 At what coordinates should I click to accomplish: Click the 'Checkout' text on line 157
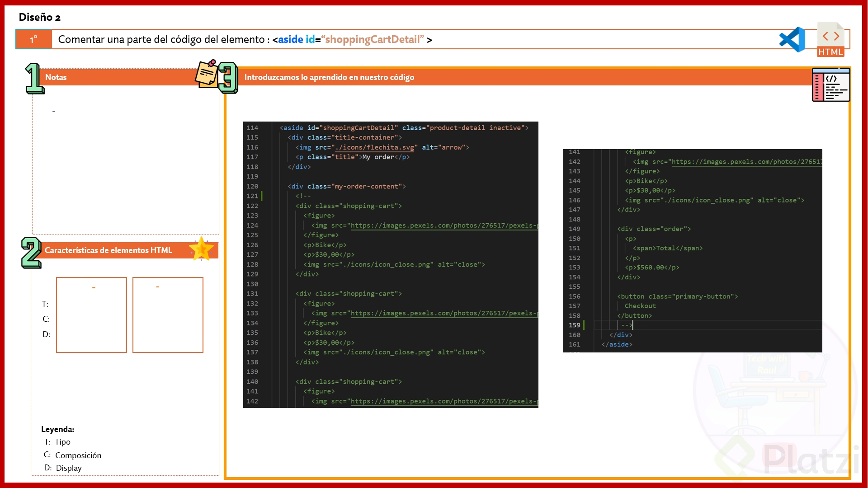pyautogui.click(x=640, y=306)
